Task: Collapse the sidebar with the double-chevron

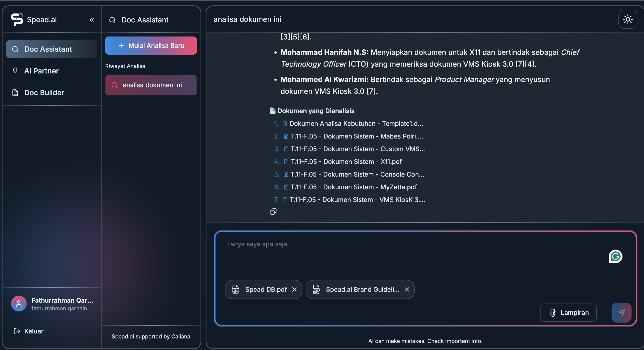Action: point(92,19)
